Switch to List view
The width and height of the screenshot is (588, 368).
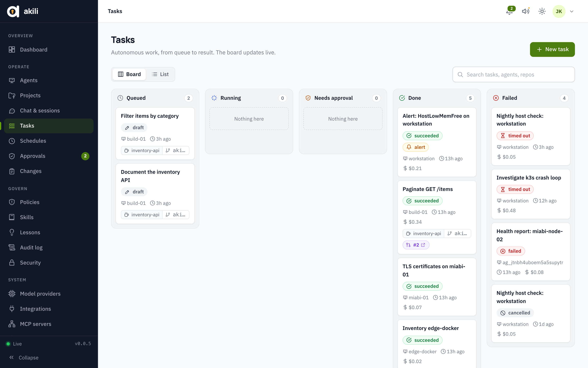(160, 74)
